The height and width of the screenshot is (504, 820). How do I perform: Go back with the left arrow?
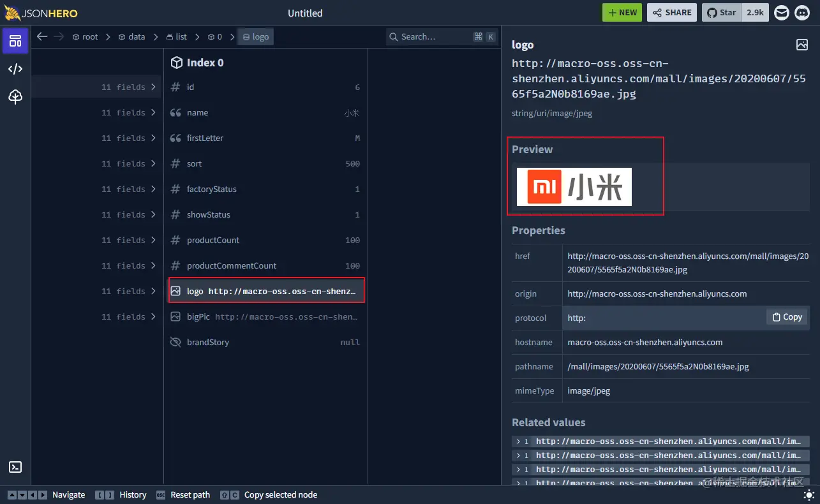tap(42, 37)
